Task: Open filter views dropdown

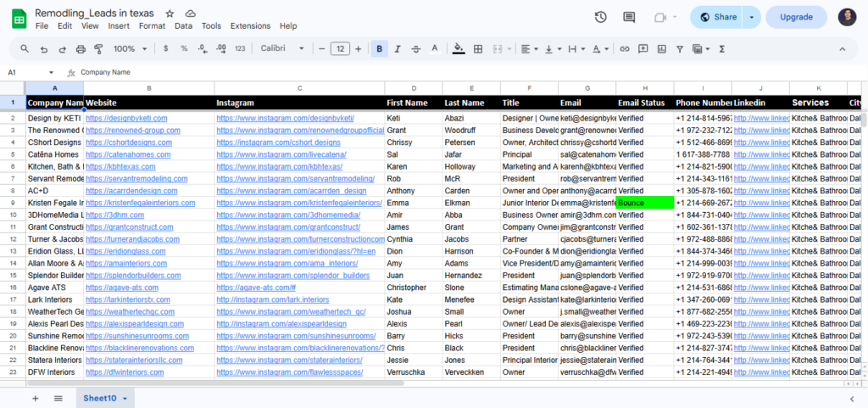Action: pyautogui.click(x=701, y=48)
